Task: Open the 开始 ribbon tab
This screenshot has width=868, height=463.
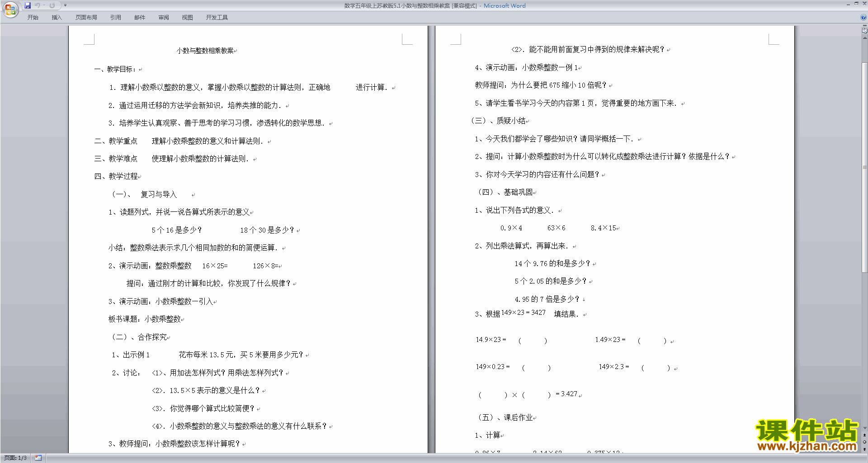Action: tap(33, 18)
